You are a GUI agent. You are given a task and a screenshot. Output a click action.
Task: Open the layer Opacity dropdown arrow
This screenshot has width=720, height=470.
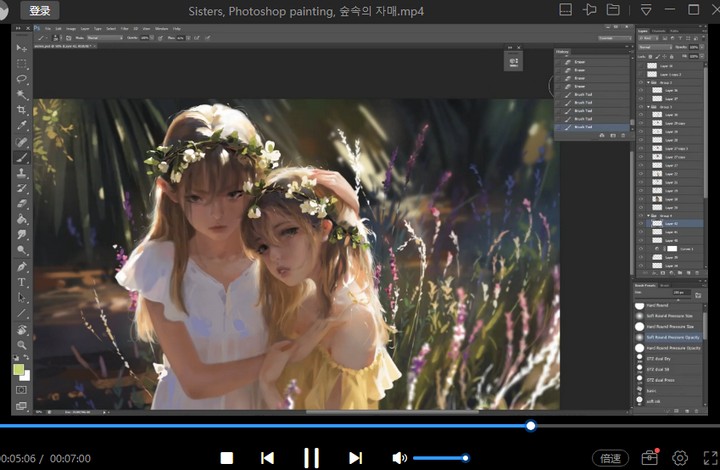tap(701, 47)
